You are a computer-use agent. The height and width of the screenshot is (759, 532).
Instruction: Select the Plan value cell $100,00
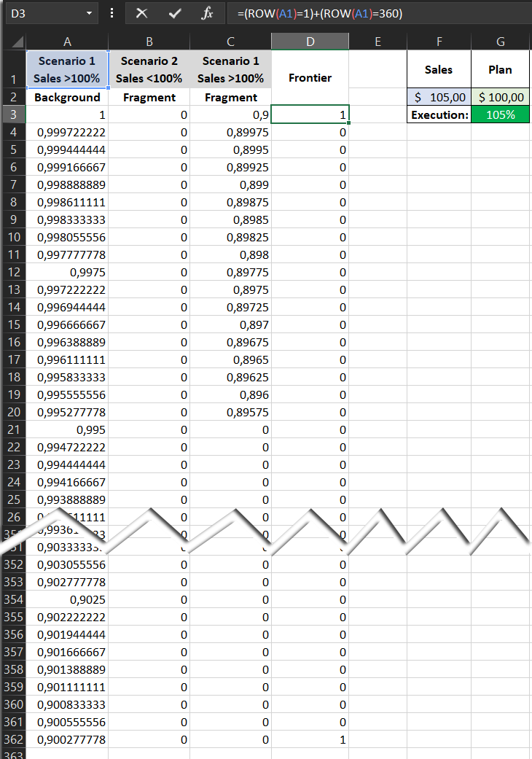tap(501, 97)
